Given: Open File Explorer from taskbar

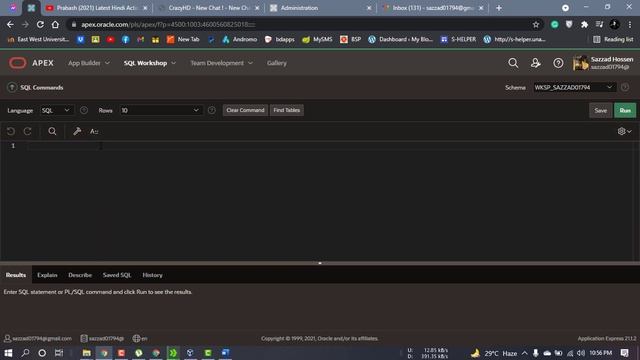Looking at the screenshot, I should click(87, 353).
